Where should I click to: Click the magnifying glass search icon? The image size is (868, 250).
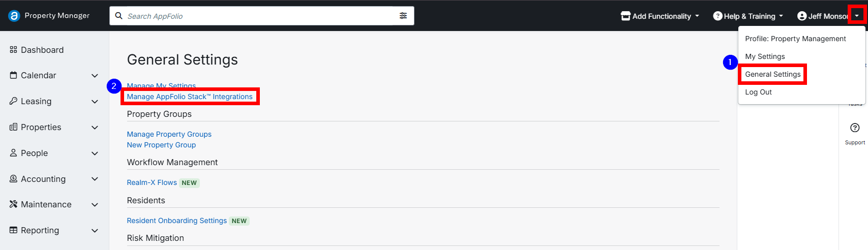click(119, 16)
